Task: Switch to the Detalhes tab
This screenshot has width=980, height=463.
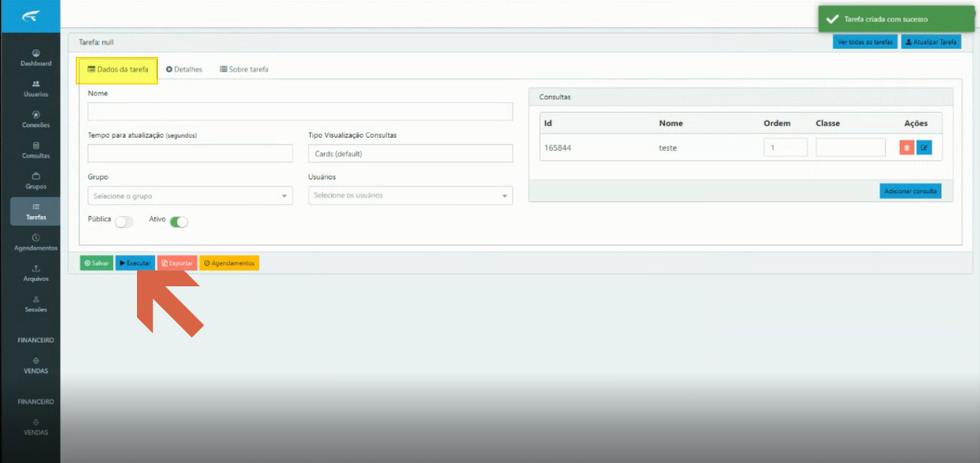Action: pos(184,70)
